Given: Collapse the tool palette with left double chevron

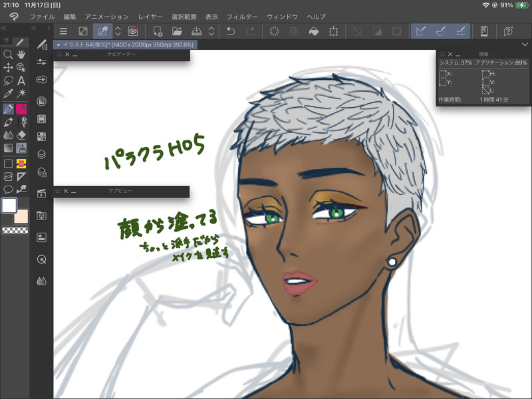Looking at the screenshot, I should (4, 28).
